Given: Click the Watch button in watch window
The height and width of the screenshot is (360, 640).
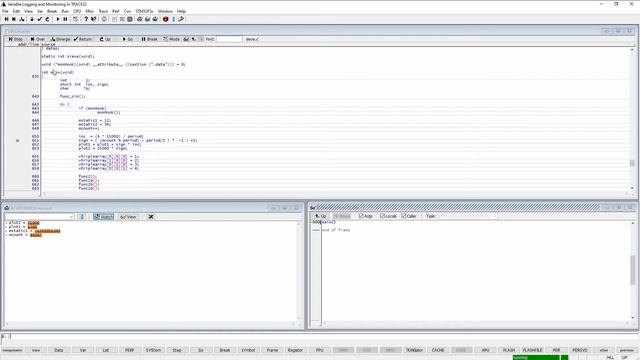Looking at the screenshot, I should click(103, 217).
